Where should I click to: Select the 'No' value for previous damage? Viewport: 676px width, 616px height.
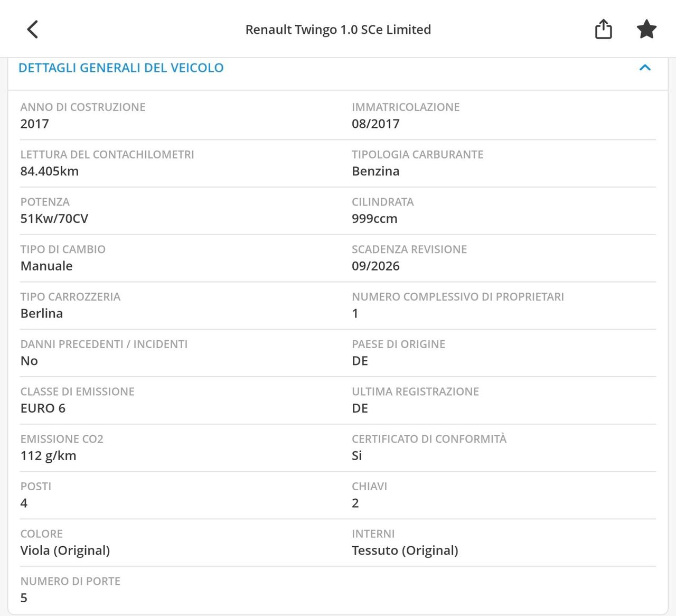point(29,361)
